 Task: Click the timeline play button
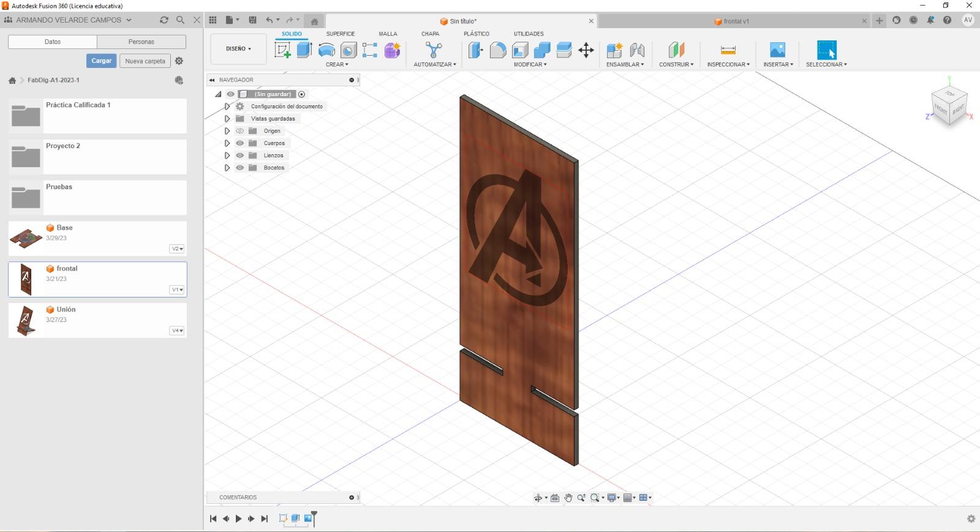coord(238,519)
